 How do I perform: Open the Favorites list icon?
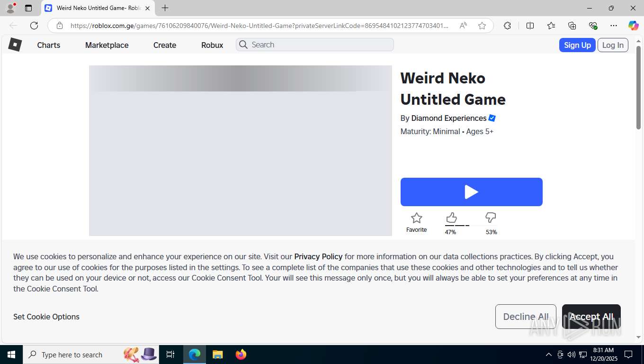[551, 26]
